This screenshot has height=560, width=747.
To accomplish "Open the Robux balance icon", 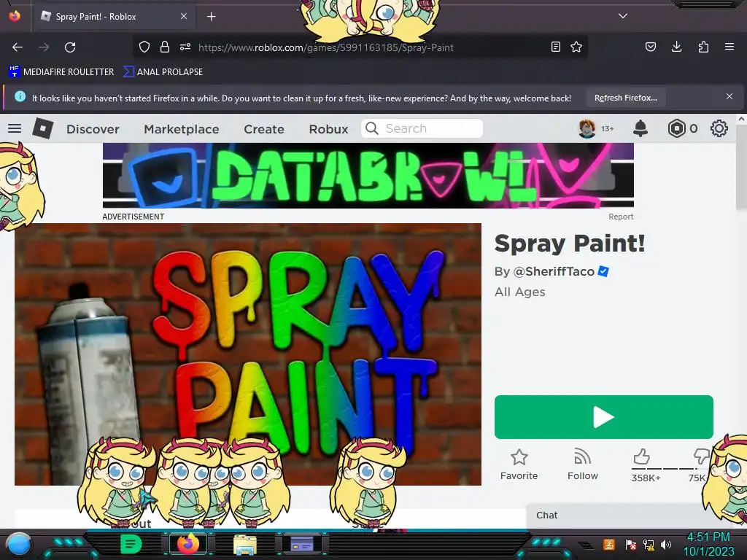I will pyautogui.click(x=676, y=128).
